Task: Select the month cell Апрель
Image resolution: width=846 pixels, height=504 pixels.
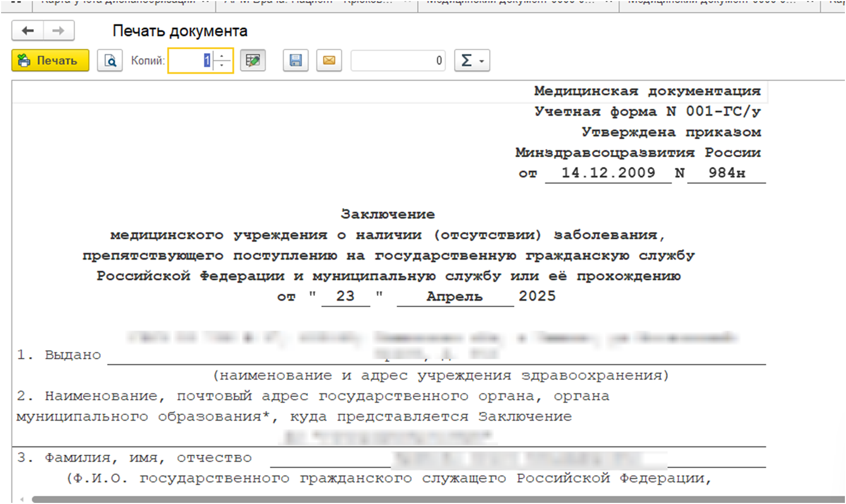Action: 455,296
